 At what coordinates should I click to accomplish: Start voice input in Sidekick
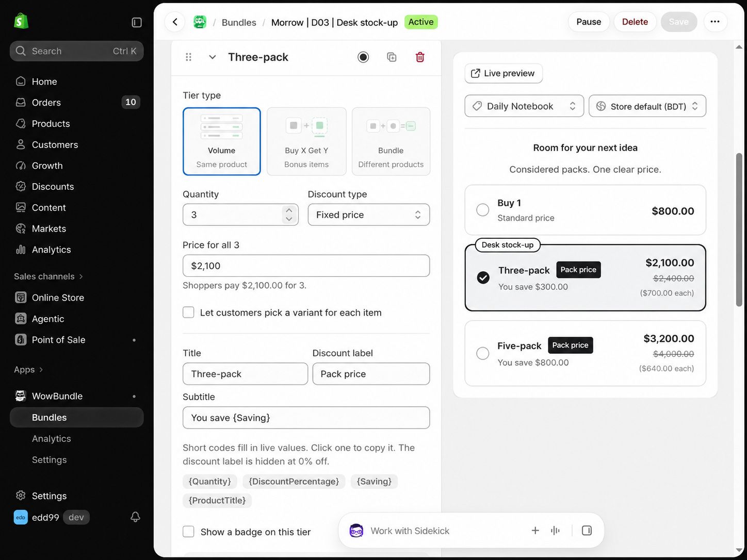click(555, 531)
